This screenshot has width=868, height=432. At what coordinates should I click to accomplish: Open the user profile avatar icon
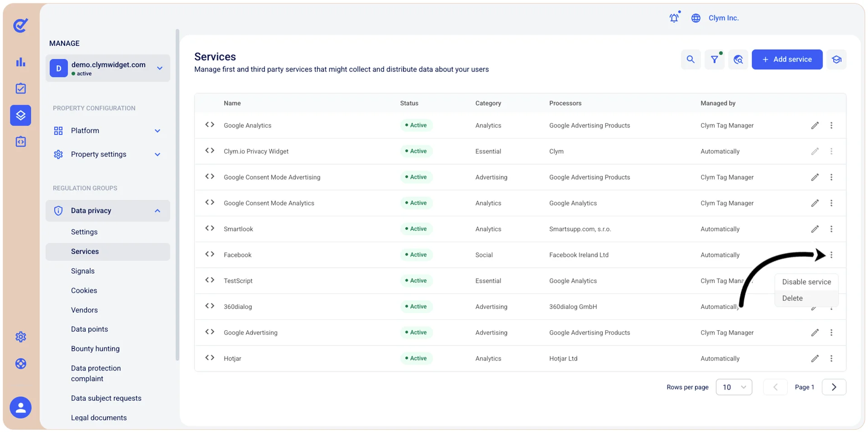click(21, 407)
